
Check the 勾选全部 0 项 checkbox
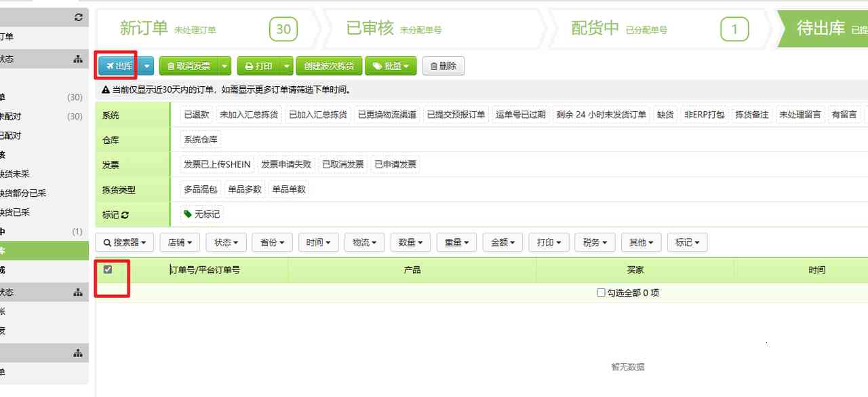(601, 292)
